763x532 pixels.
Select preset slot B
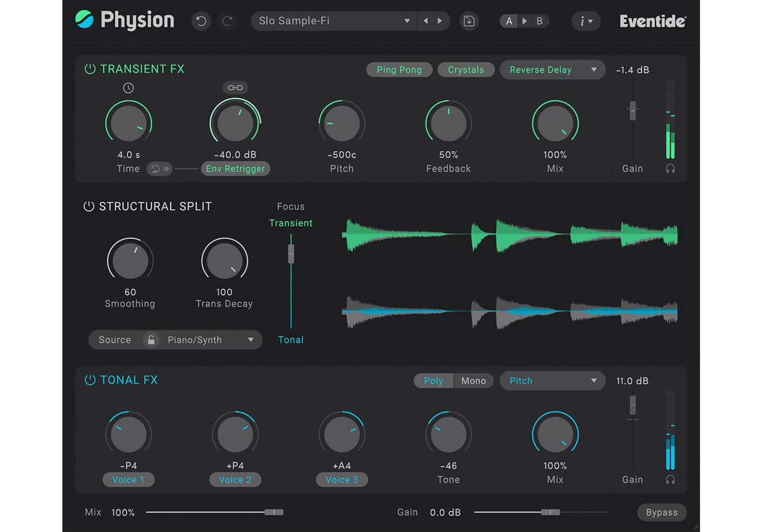pyautogui.click(x=539, y=20)
